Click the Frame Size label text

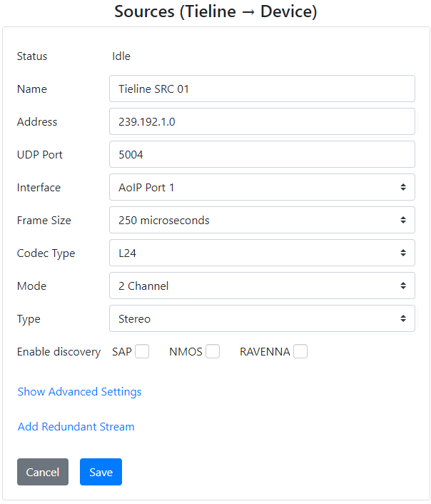44,221
